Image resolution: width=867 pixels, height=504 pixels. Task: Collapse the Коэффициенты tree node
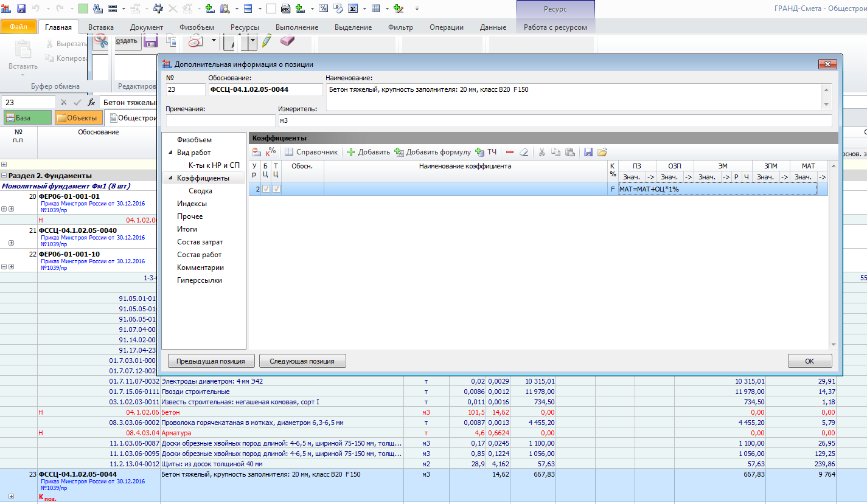click(x=170, y=178)
